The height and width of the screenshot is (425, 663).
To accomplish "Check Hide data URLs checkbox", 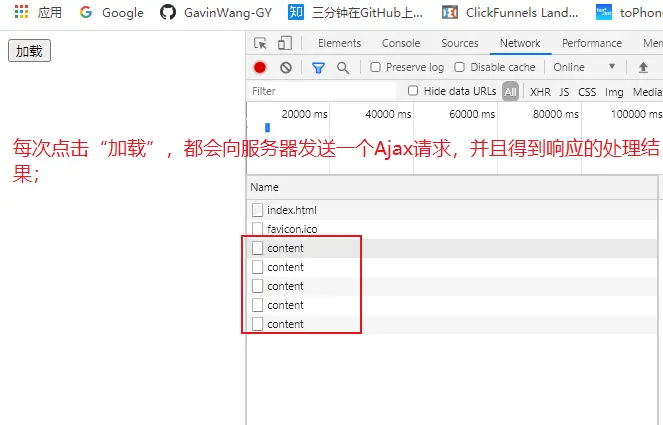I will pos(413,91).
